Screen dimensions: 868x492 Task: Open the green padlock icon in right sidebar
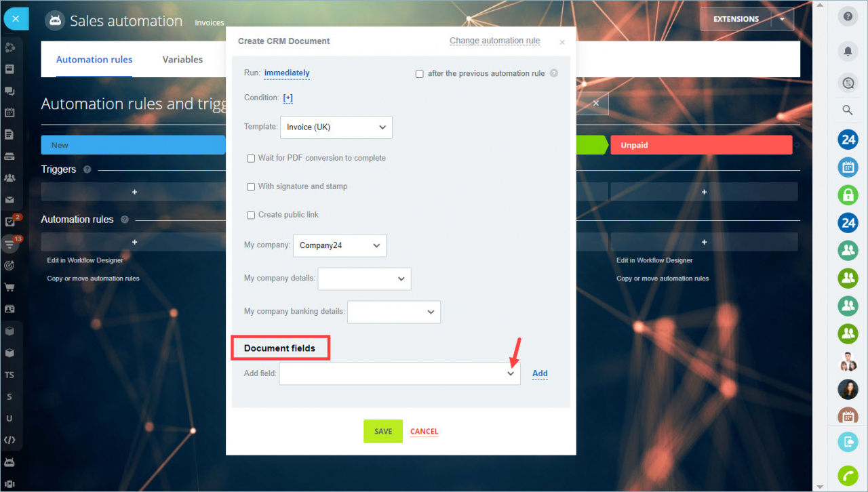click(848, 195)
